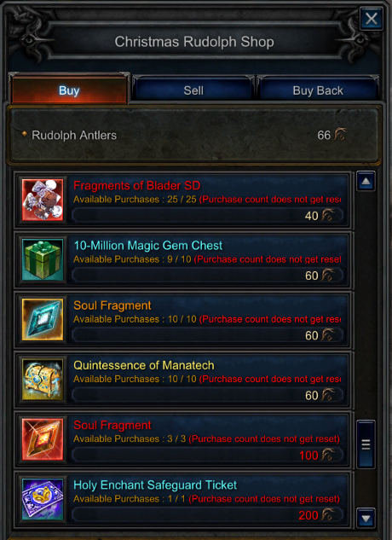Close the Christmas Rudolph Shop window

pyautogui.click(x=372, y=18)
